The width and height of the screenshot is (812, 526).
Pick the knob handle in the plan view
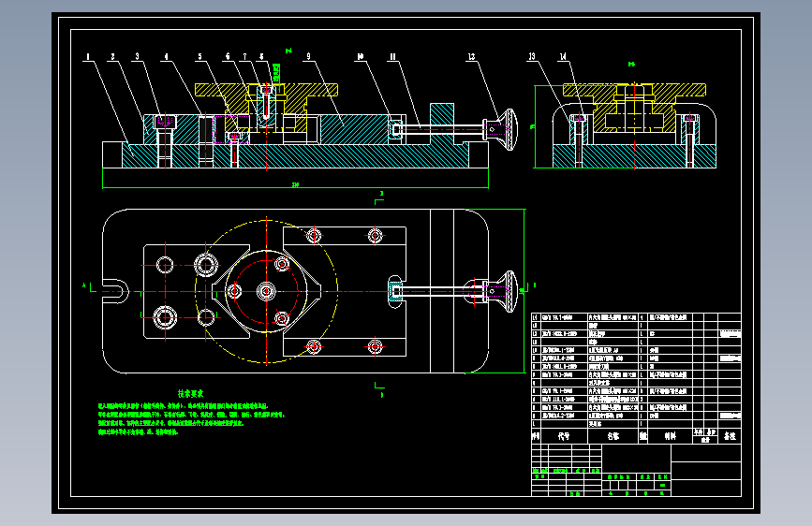click(x=502, y=291)
